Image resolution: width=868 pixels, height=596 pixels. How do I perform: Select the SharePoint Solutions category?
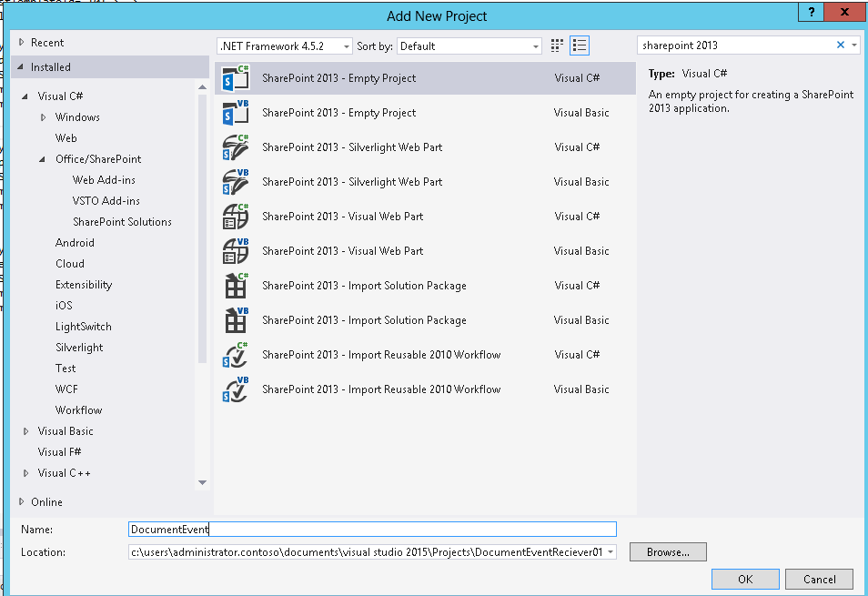point(122,222)
